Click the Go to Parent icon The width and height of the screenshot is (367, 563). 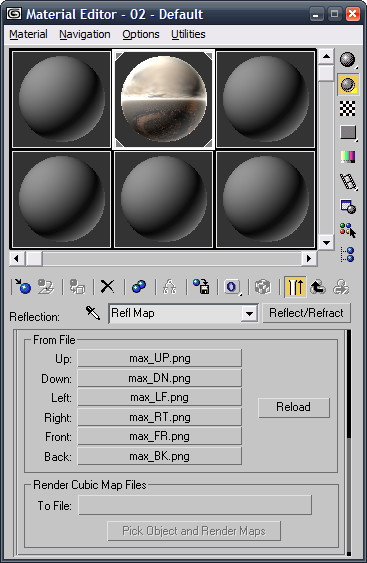click(318, 287)
